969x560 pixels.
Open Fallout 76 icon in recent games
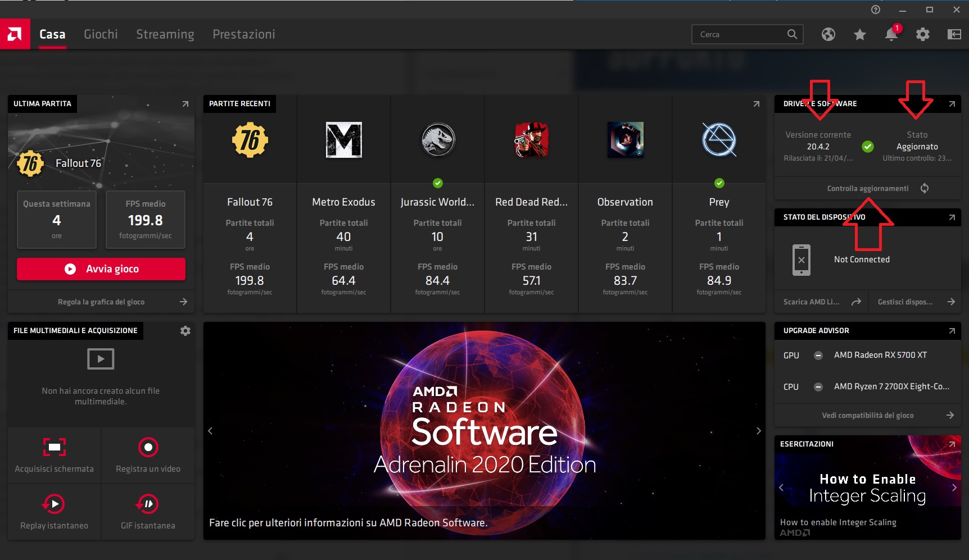point(250,140)
